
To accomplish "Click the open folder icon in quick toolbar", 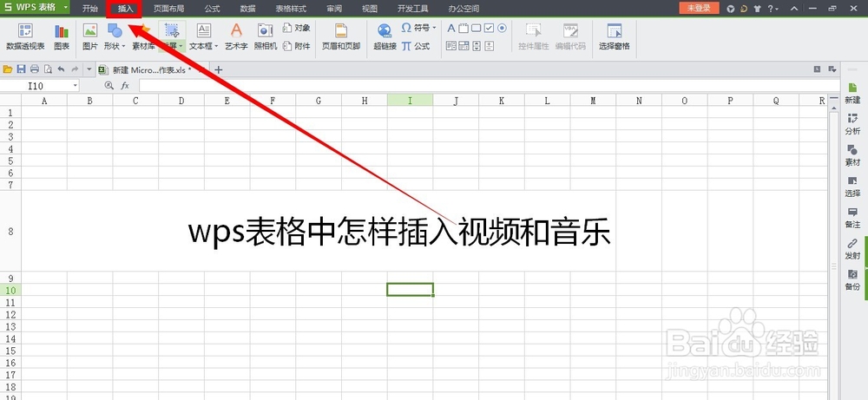I will 8,69.
